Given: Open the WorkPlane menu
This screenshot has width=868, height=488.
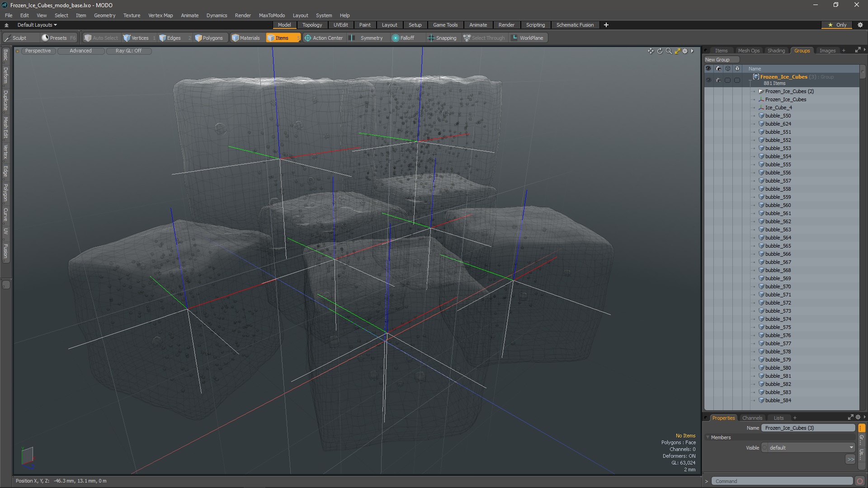Looking at the screenshot, I should (x=527, y=38).
